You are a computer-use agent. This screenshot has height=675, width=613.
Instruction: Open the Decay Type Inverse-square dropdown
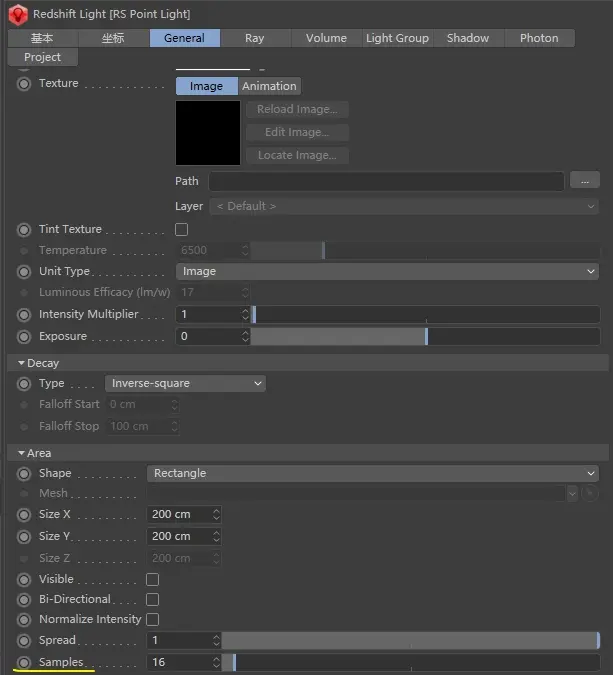pyautogui.click(x=185, y=384)
